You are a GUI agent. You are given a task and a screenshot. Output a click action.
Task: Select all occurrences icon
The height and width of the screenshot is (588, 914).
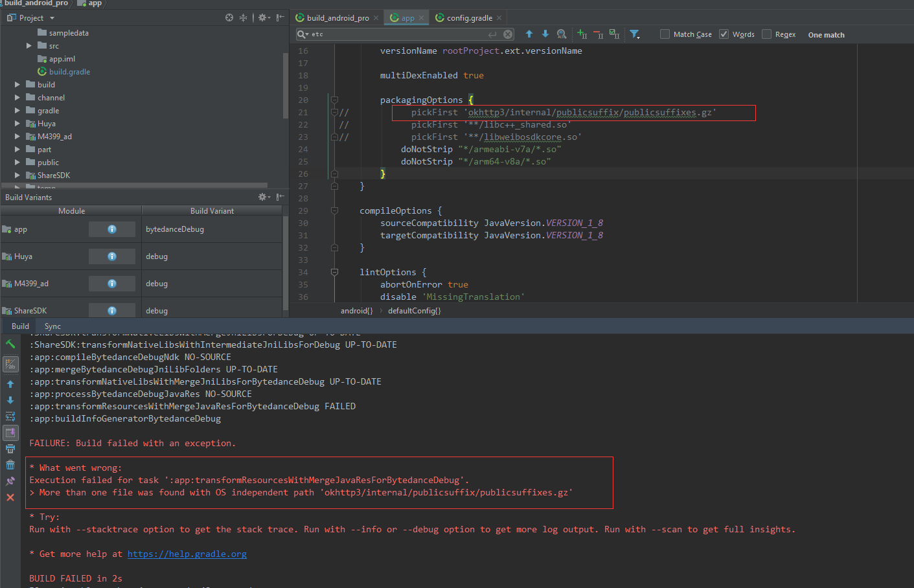click(x=614, y=34)
